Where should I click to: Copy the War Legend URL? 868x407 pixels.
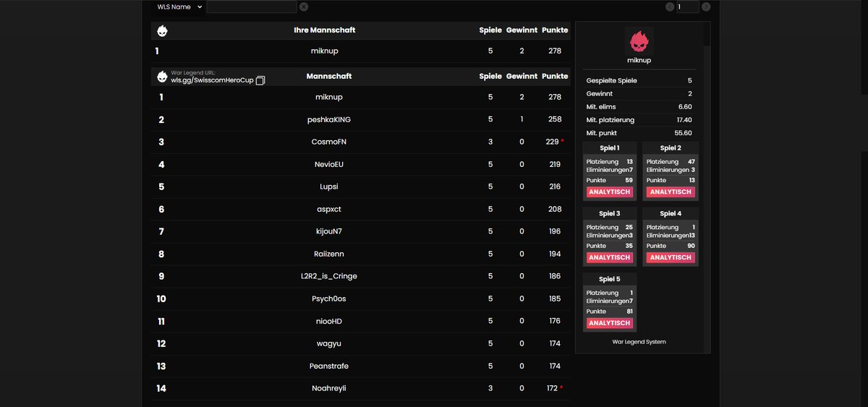pyautogui.click(x=260, y=80)
